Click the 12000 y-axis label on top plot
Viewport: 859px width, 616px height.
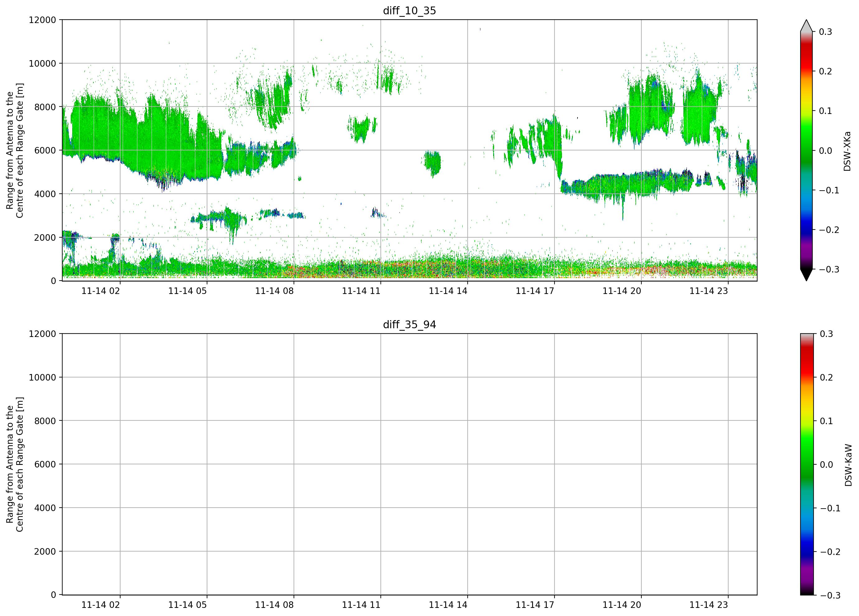42,20
